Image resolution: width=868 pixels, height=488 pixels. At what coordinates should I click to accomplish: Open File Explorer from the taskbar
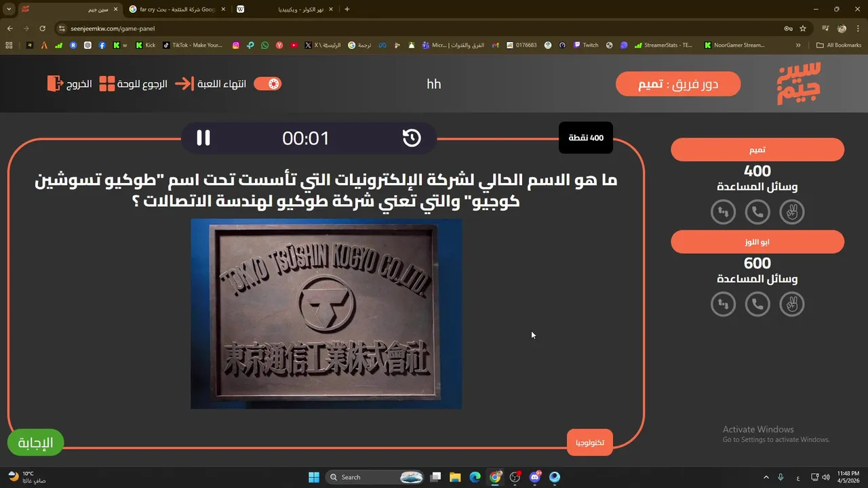point(455,477)
